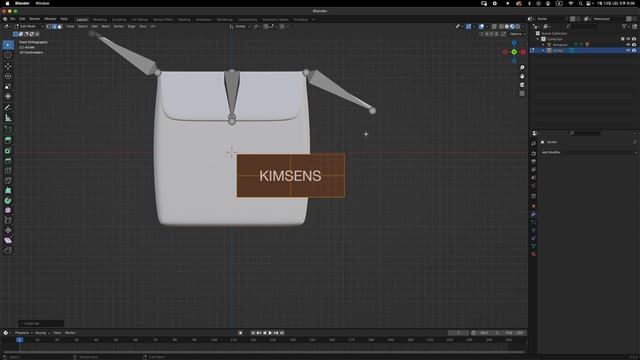Open the File menu
Screen dimensions: 640x360
[x=13, y=19]
